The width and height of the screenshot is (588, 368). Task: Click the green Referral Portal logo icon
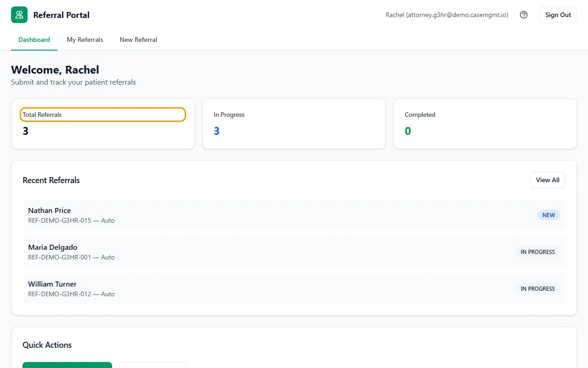(19, 15)
